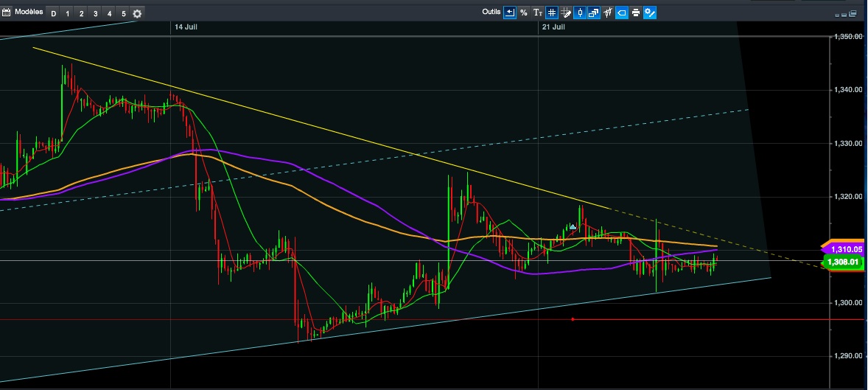
Task: Open chart settings with gear-pencil icon
Action: click(650, 13)
